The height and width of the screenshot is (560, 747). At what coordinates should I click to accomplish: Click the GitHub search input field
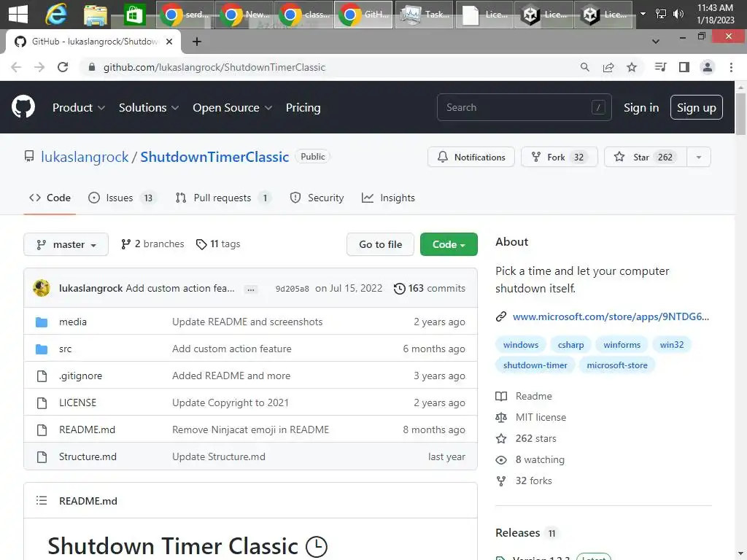coord(524,108)
